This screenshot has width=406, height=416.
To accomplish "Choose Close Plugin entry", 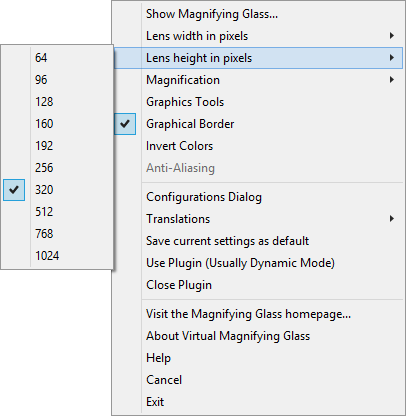I will (x=258, y=285).
